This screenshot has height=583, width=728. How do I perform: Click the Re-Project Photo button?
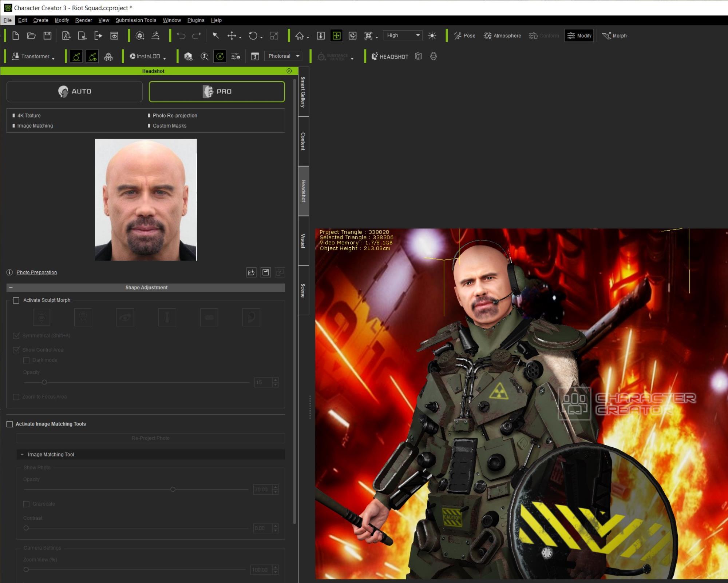point(151,438)
